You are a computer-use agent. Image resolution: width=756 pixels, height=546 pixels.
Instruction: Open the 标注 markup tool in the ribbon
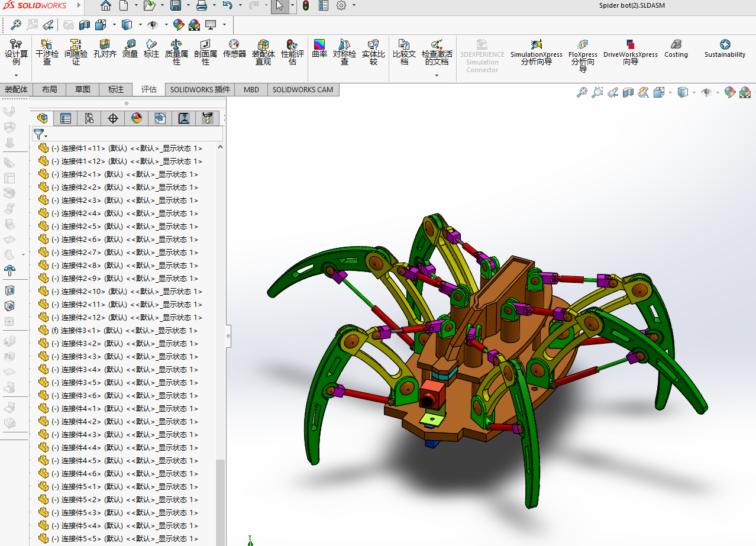tap(151, 48)
